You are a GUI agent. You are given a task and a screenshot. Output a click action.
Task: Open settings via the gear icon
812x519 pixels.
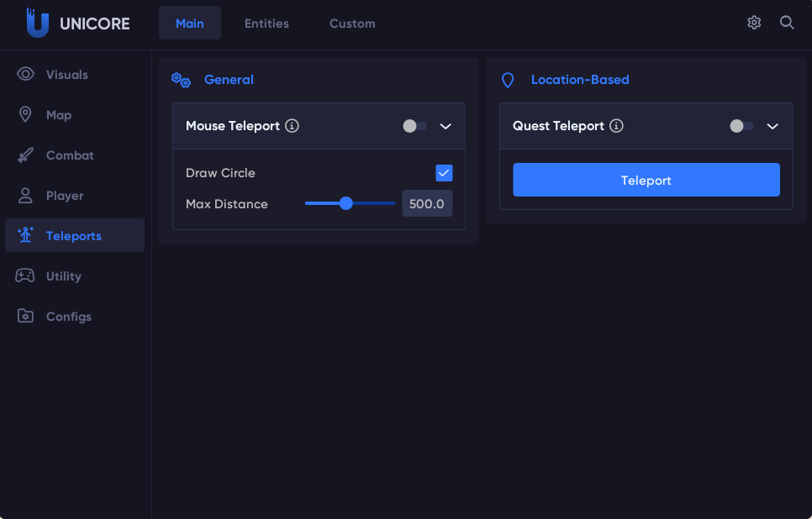(x=754, y=23)
